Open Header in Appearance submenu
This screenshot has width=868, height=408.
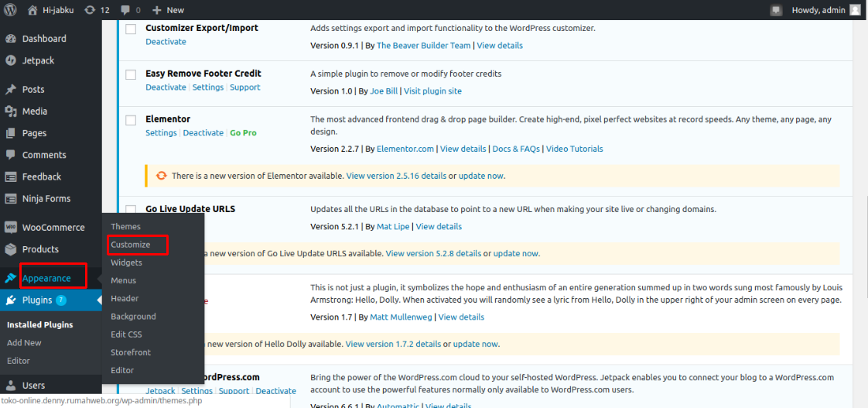[125, 298]
